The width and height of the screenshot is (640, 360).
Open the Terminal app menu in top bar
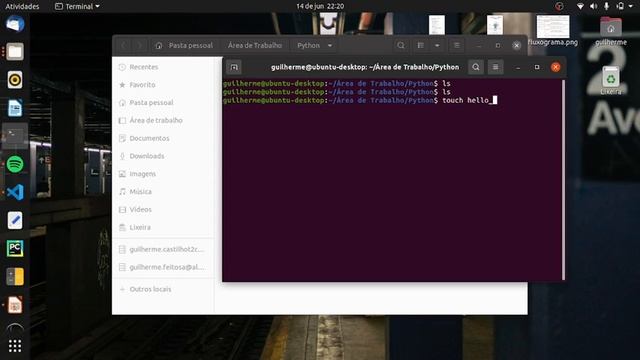(78, 6)
